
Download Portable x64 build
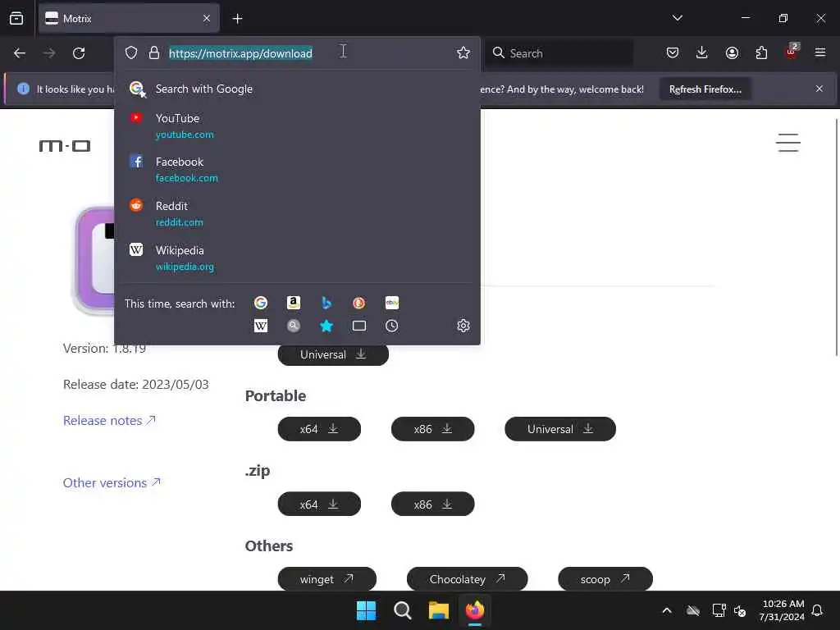point(319,429)
